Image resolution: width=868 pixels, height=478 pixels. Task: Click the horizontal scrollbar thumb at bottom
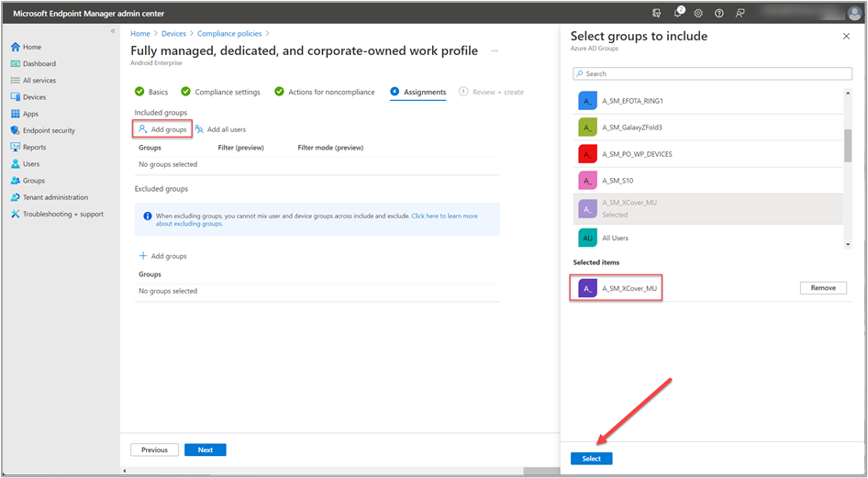[x=541, y=471]
